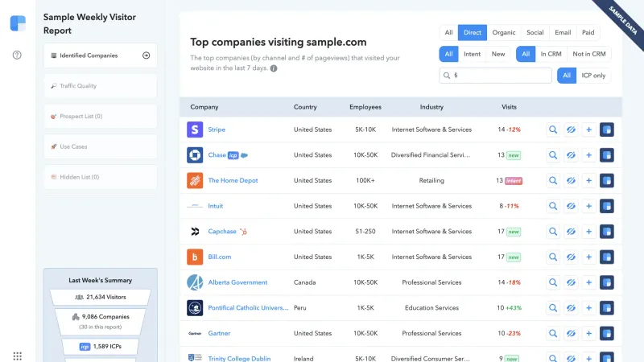Viewport: 644px width, 362px height.
Task: Click the ICP badge beside Chase
Action: coord(233,155)
